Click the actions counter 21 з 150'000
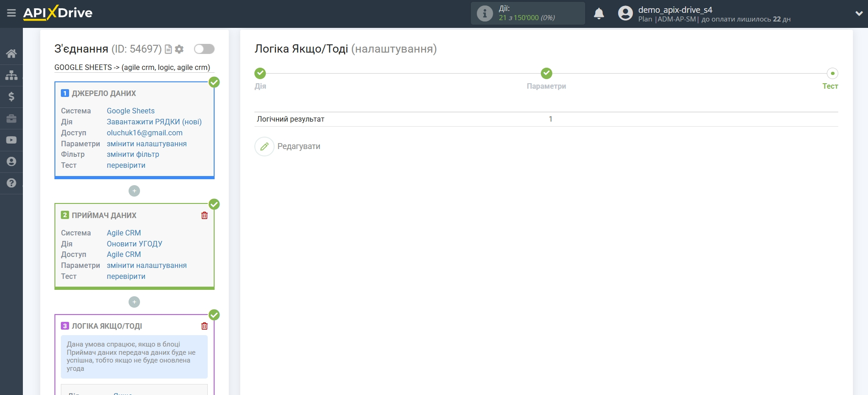Screen dimensions: 868x395 [527, 18]
